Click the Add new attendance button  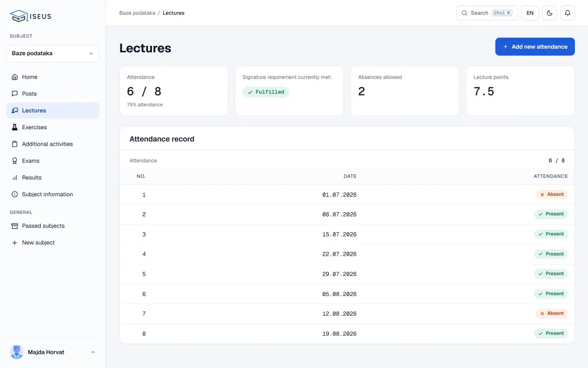pos(535,46)
